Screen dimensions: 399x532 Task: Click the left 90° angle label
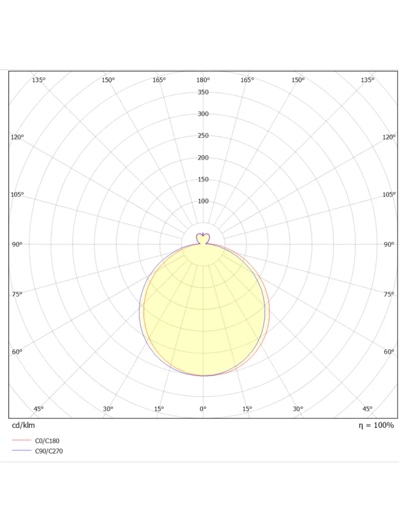(17, 244)
